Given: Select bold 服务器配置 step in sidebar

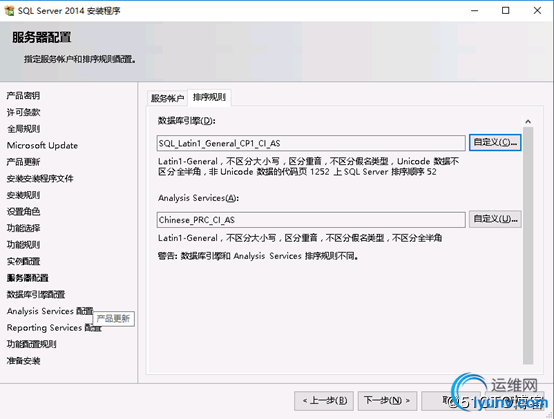Looking at the screenshot, I should coord(28,278).
